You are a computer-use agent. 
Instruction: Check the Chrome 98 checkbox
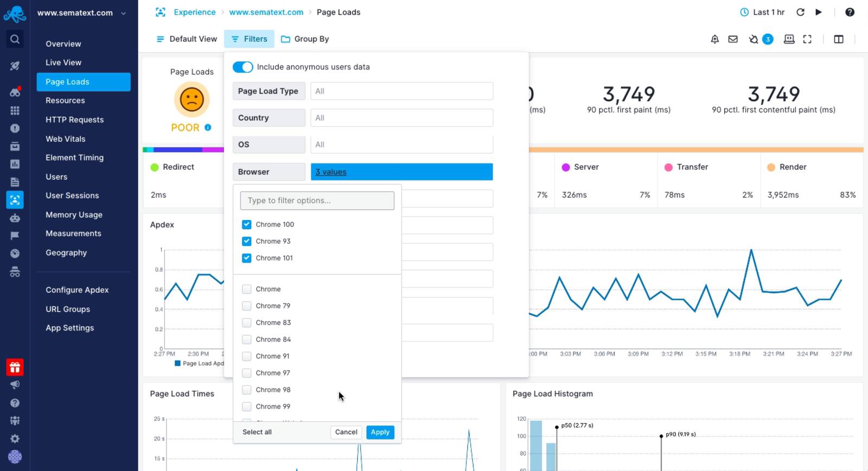[247, 390]
